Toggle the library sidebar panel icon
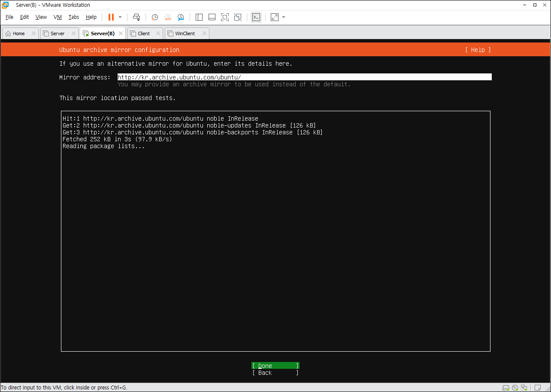 point(199,17)
